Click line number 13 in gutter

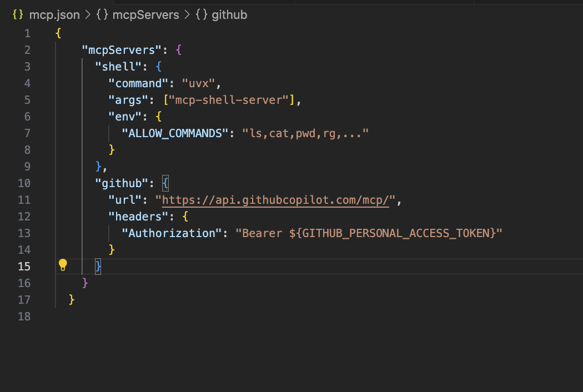click(24, 233)
